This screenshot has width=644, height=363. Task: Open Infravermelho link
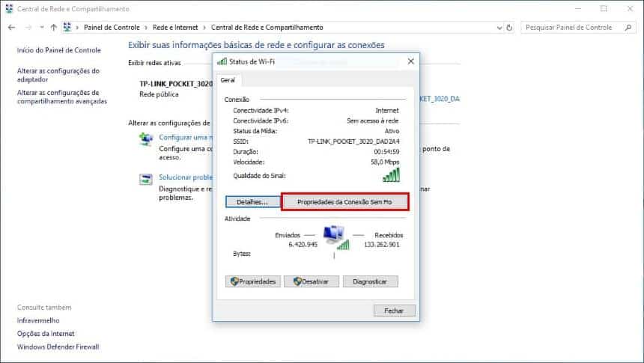38,320
